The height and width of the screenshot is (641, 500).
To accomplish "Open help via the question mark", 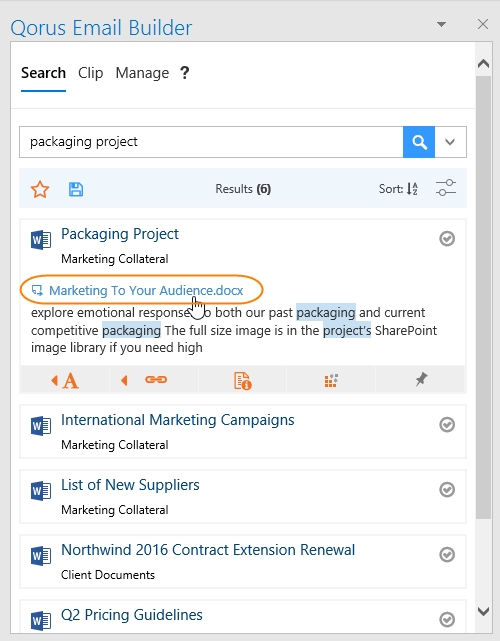I will (185, 73).
